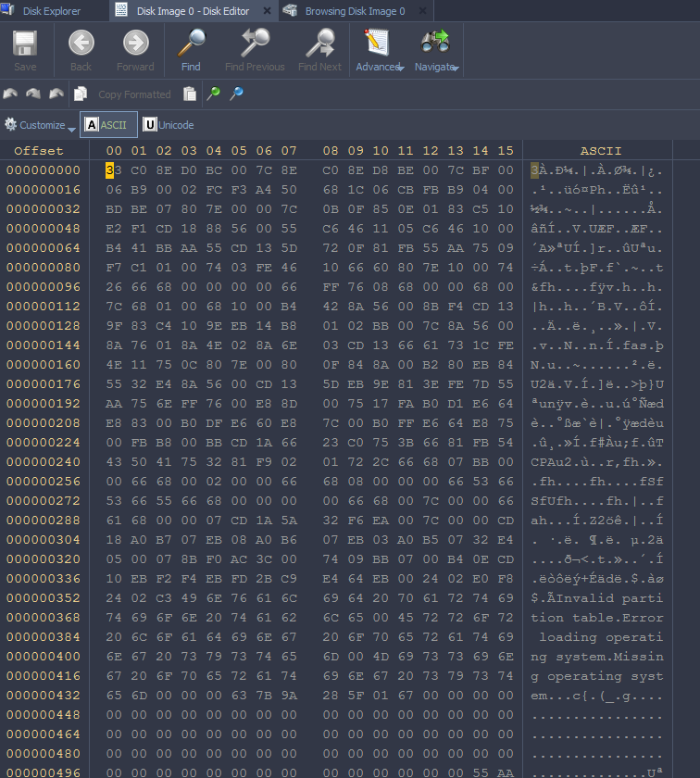Toggle Unicode display mode
Image resolution: width=700 pixels, height=778 pixels.
click(x=169, y=125)
